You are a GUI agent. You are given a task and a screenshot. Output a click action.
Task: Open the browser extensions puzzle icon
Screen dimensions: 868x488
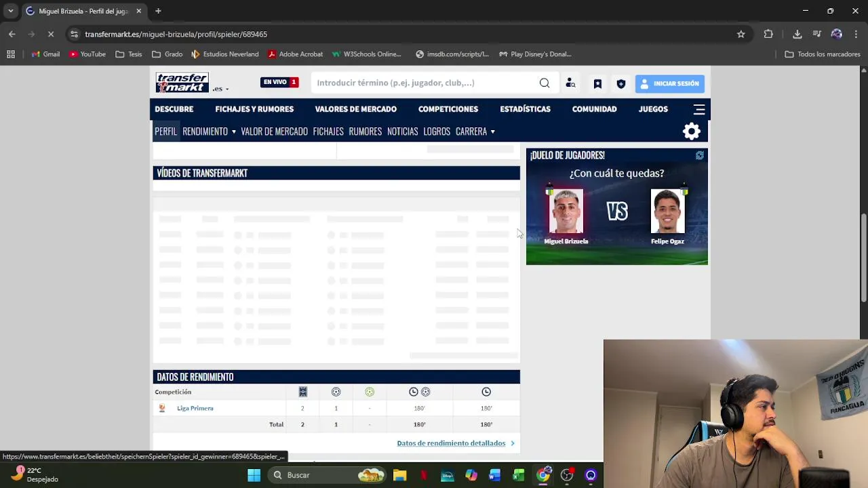click(x=768, y=34)
